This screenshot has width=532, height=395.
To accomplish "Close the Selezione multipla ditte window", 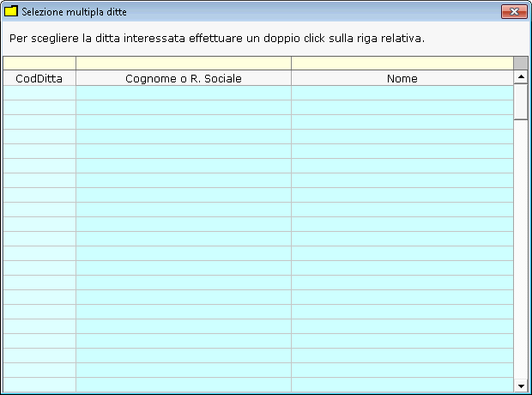I will pos(513,11).
